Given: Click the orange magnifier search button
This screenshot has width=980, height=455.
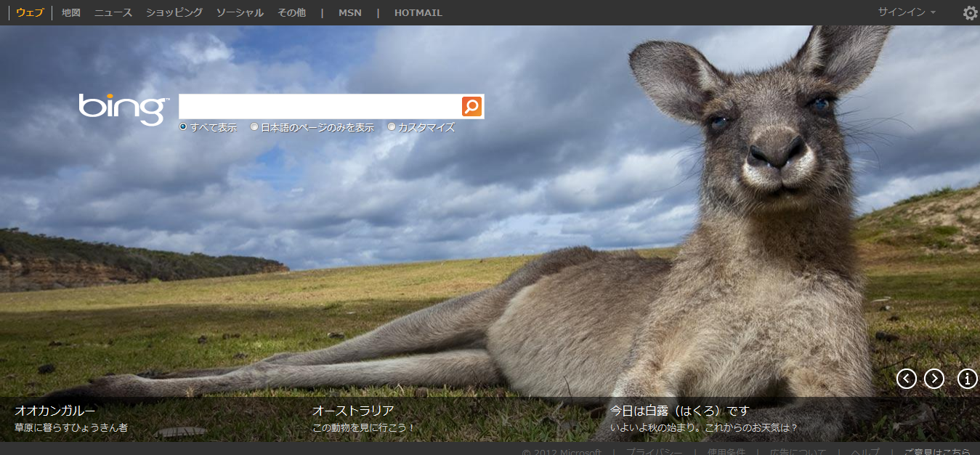Looking at the screenshot, I should tap(471, 106).
